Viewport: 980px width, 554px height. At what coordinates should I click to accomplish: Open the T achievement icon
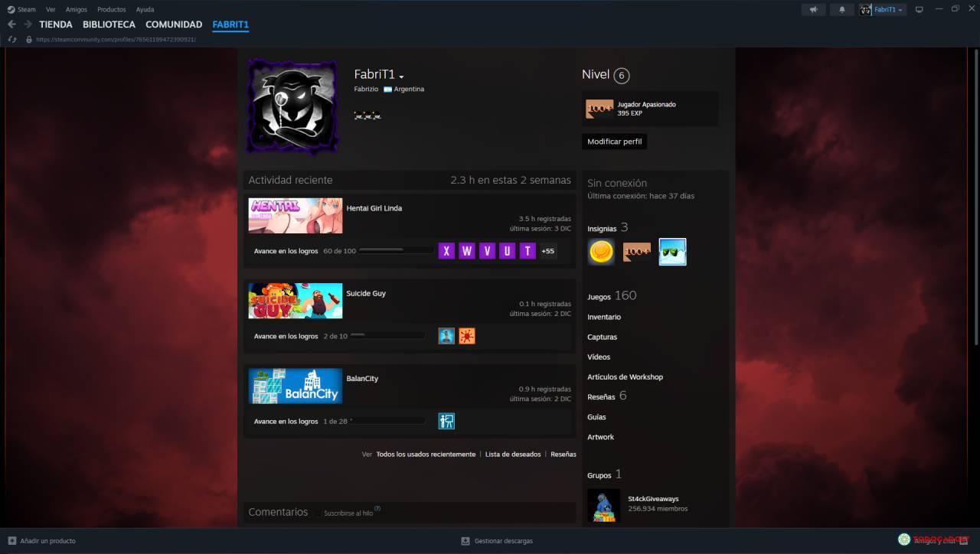tap(527, 251)
